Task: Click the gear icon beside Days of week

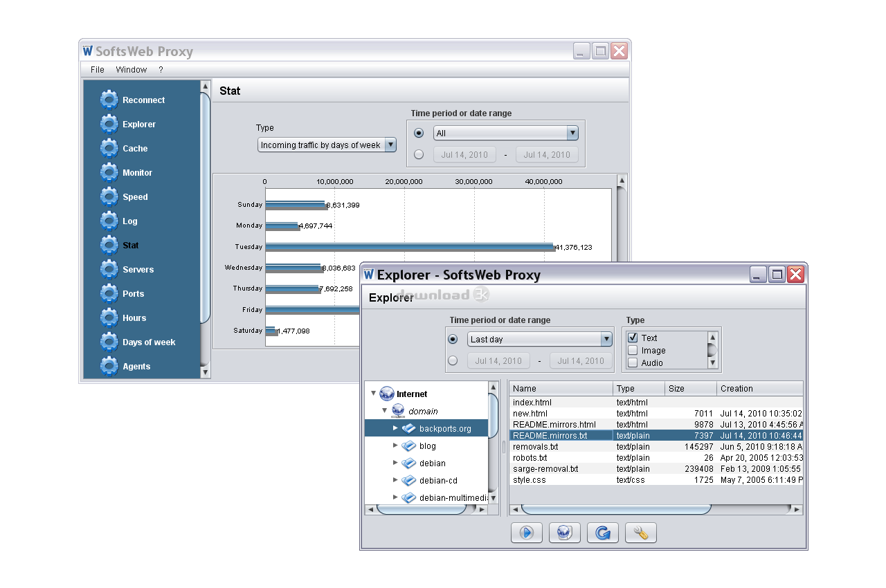Action: point(109,342)
